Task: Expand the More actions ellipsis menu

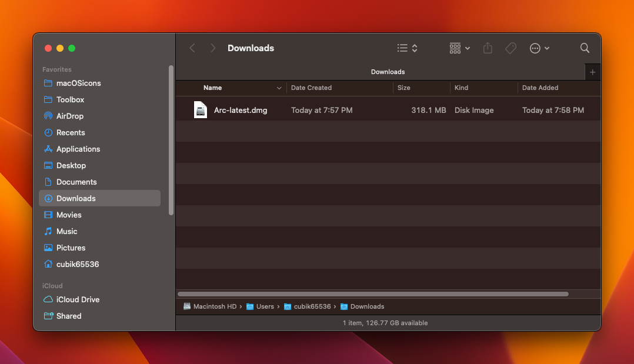Action: [x=539, y=48]
